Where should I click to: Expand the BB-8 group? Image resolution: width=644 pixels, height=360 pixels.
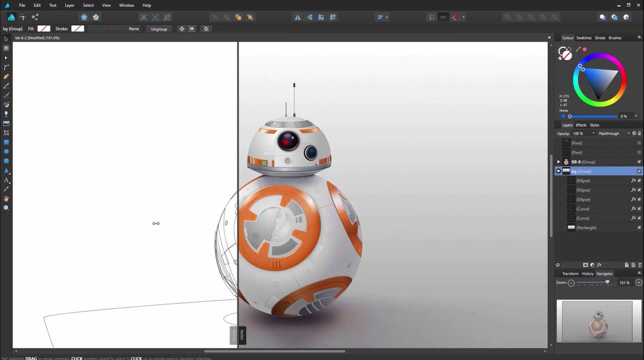coord(558,162)
